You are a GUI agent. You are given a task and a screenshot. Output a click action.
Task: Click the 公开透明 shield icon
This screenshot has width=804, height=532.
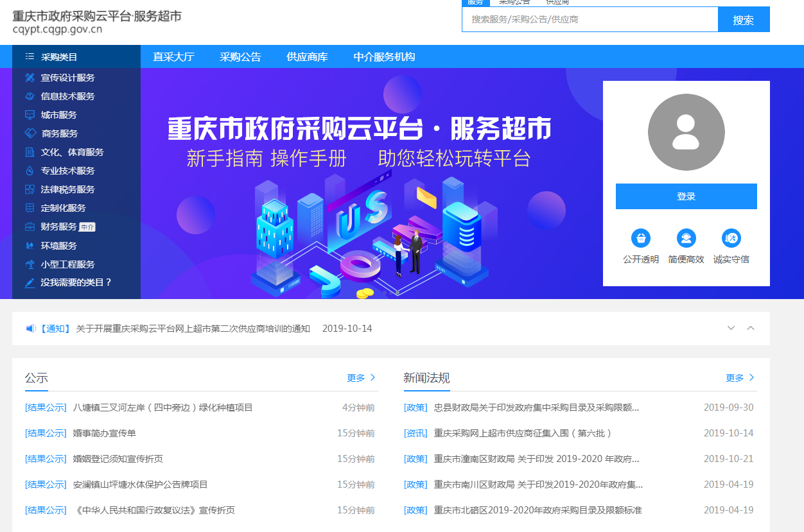640,237
